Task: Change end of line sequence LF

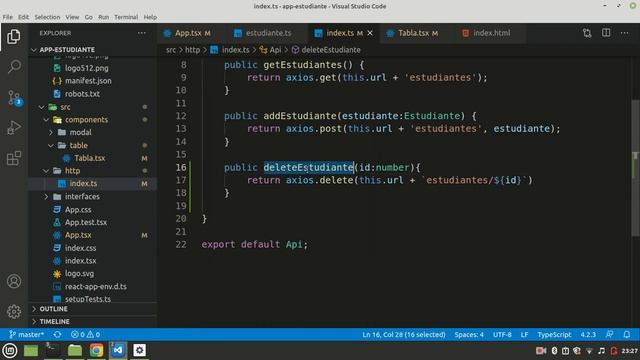Action: click(524, 334)
